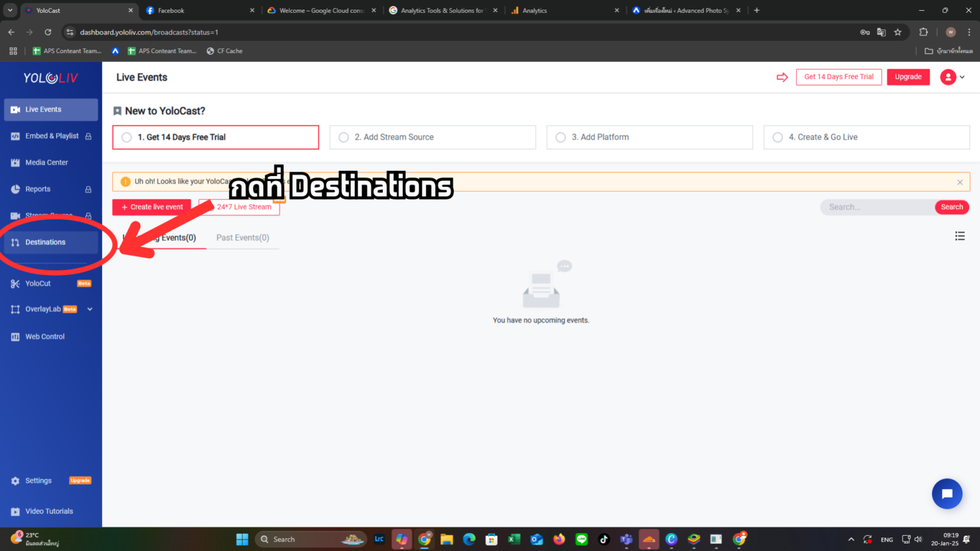The height and width of the screenshot is (551, 980).
Task: Click lock icon beside Reports
Action: (x=88, y=189)
